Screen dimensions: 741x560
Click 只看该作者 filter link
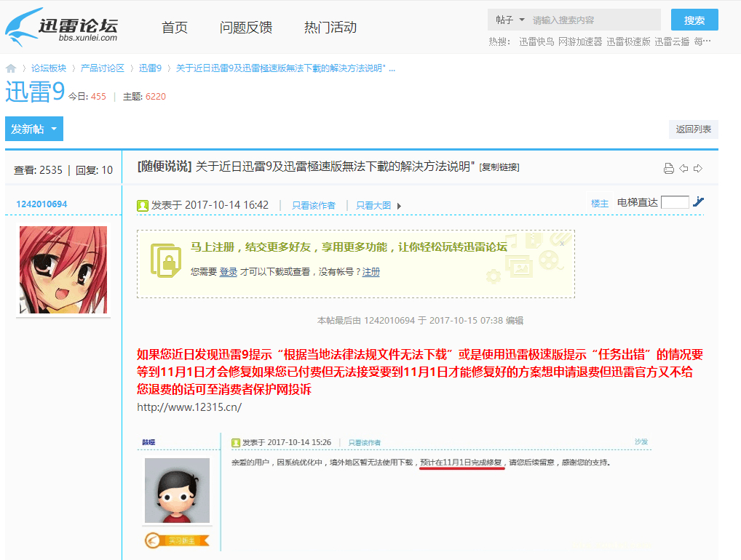pyautogui.click(x=314, y=205)
